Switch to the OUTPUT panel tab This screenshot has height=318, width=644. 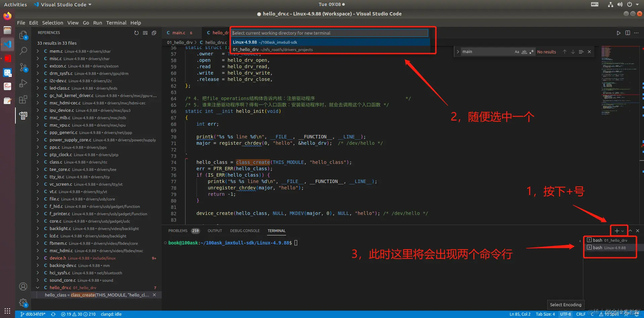215,231
